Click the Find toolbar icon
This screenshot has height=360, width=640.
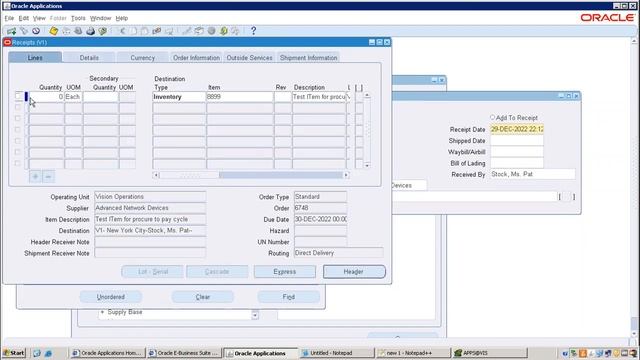[24, 31]
